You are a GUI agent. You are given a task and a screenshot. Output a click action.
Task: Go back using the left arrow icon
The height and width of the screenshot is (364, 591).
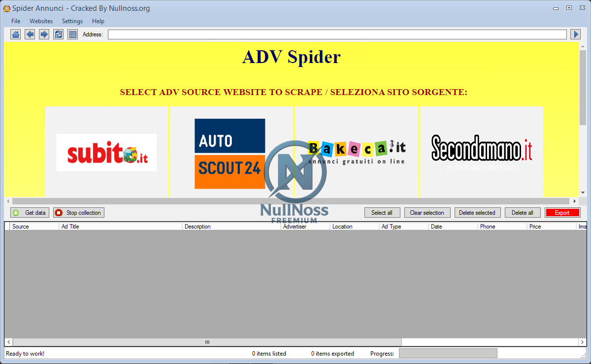[30, 34]
